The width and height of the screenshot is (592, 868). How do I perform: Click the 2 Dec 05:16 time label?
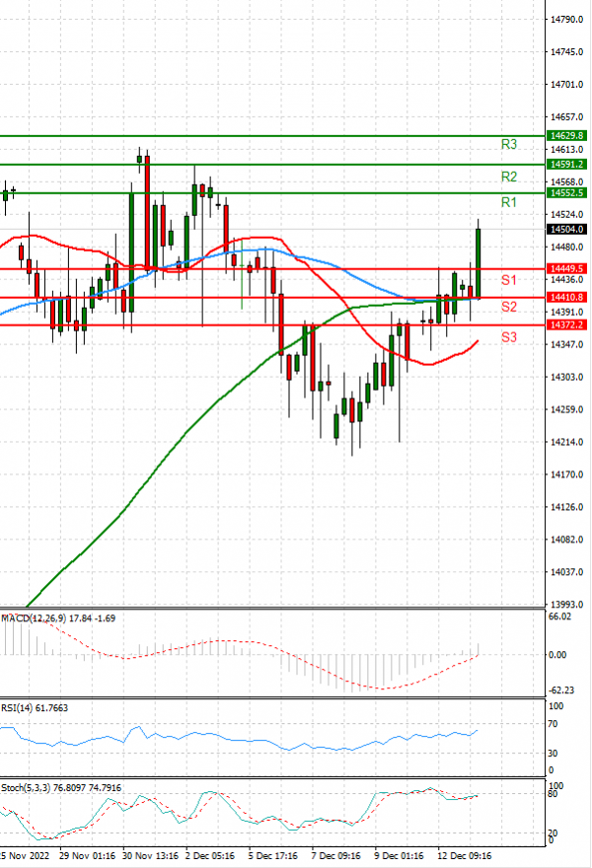tap(210, 856)
